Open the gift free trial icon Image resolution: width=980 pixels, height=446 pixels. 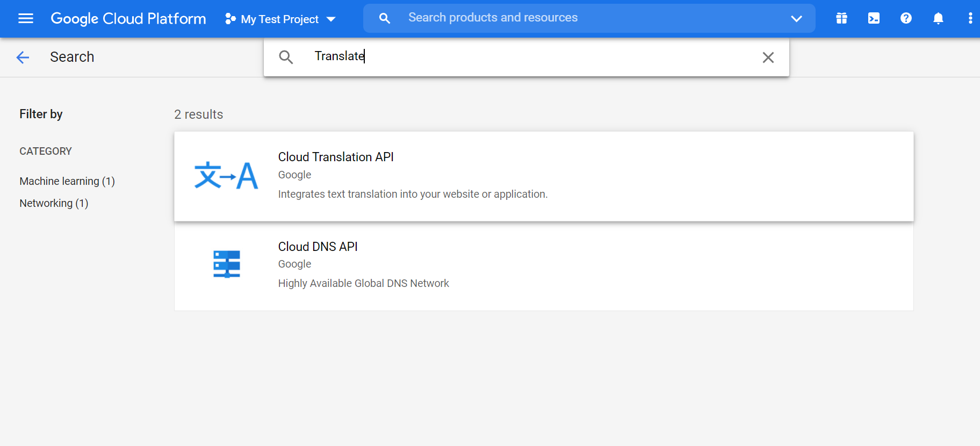[841, 18]
